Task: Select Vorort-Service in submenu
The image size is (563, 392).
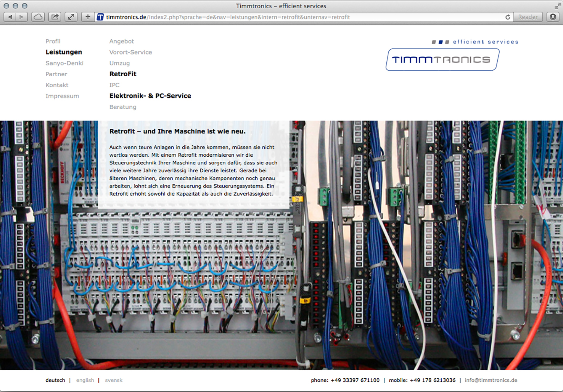Action: [130, 52]
